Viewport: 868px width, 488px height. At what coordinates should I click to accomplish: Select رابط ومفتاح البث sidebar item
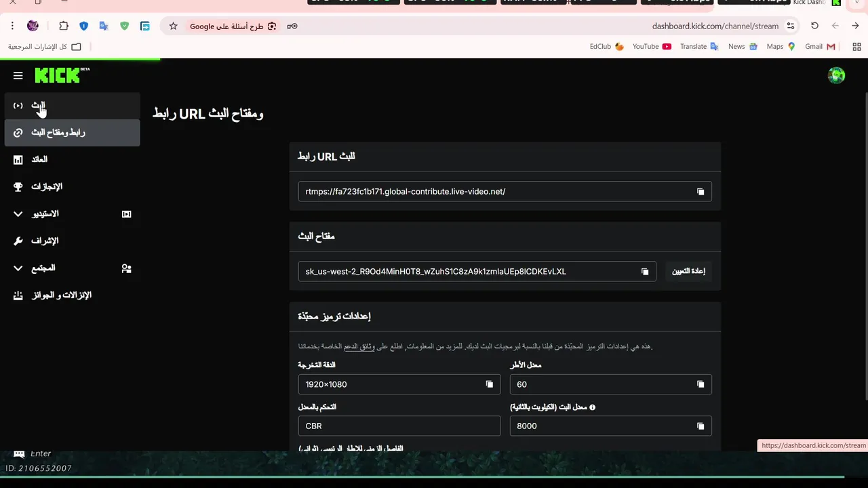pyautogui.click(x=72, y=132)
